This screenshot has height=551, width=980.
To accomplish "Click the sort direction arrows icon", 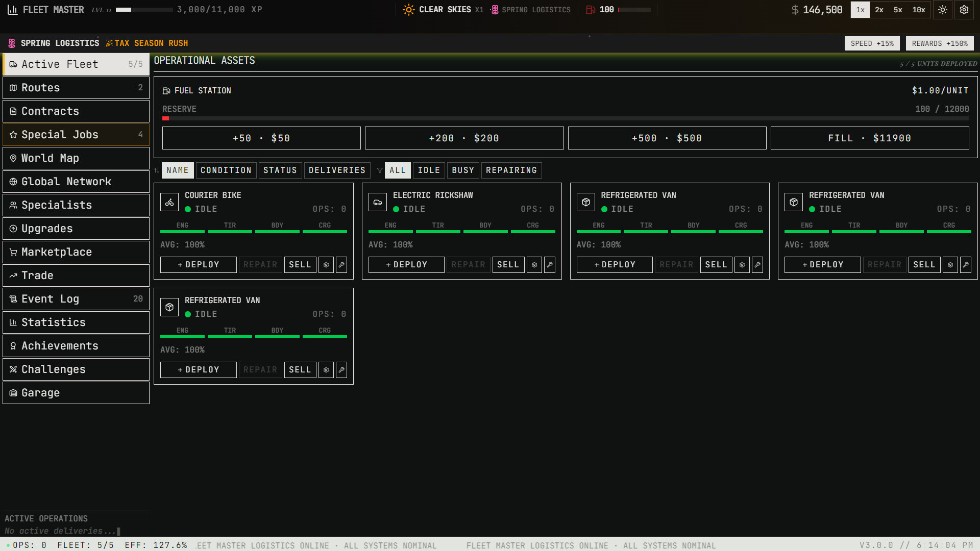I will tap(157, 170).
